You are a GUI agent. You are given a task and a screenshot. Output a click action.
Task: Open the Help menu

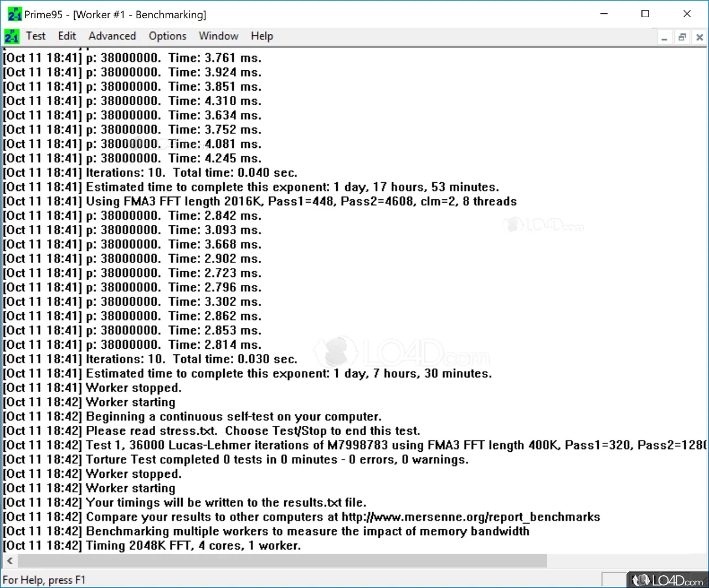coord(261,36)
